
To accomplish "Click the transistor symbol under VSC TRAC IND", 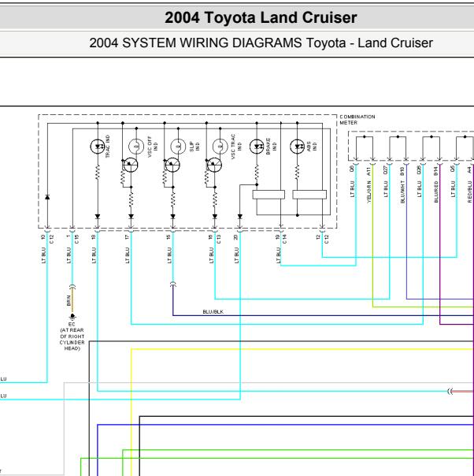I will point(214,165).
